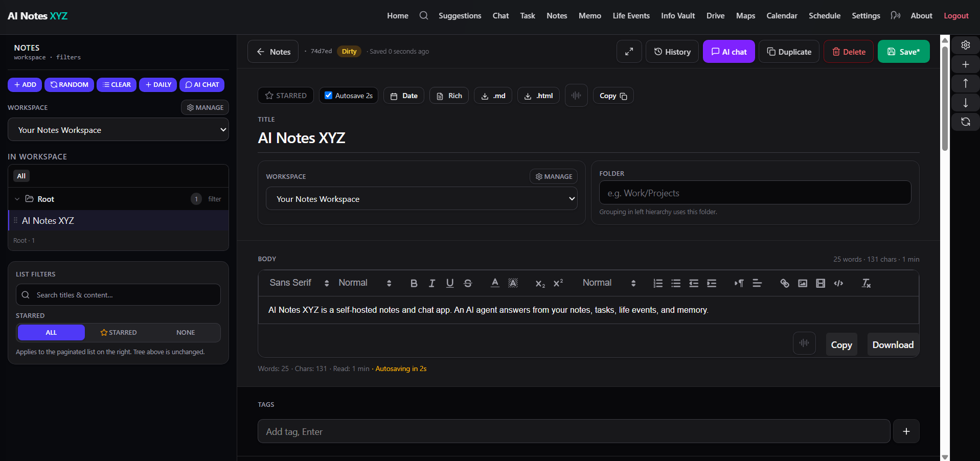
Task: Open the right sidebar settings gear
Action: [965, 45]
